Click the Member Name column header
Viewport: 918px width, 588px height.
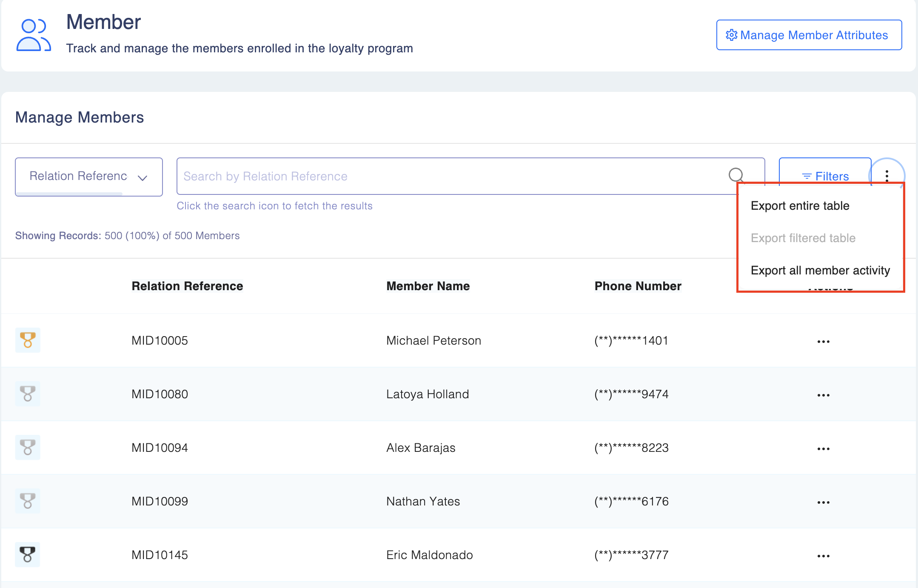(428, 286)
